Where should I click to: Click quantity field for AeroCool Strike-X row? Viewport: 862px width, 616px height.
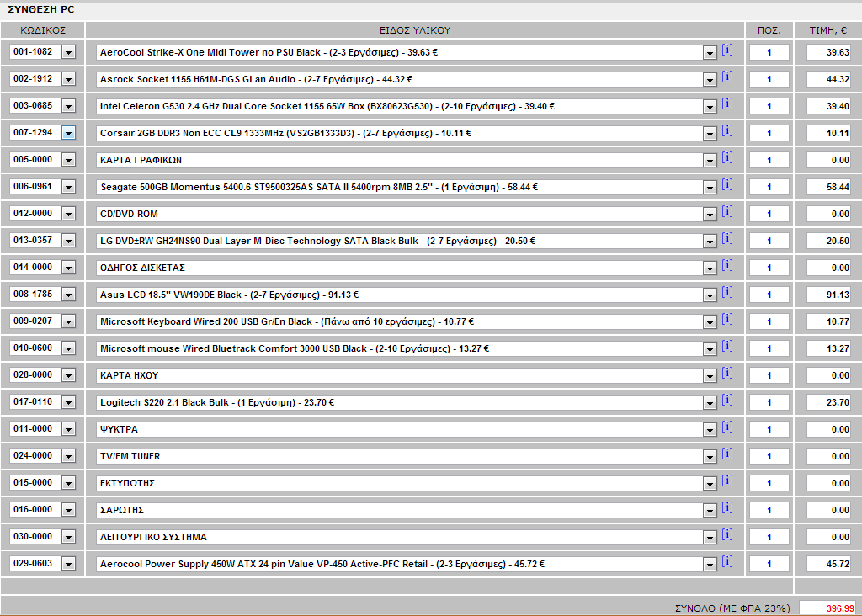(x=769, y=52)
